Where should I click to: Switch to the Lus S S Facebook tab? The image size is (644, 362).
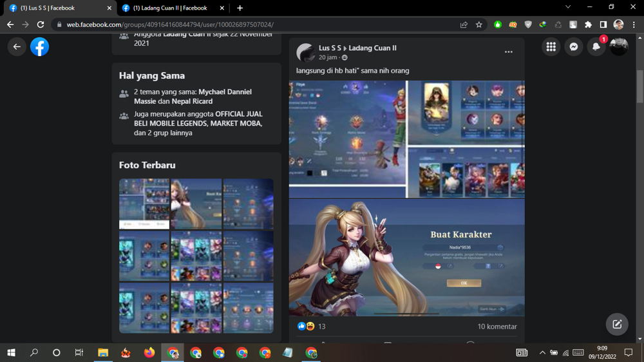click(x=59, y=8)
